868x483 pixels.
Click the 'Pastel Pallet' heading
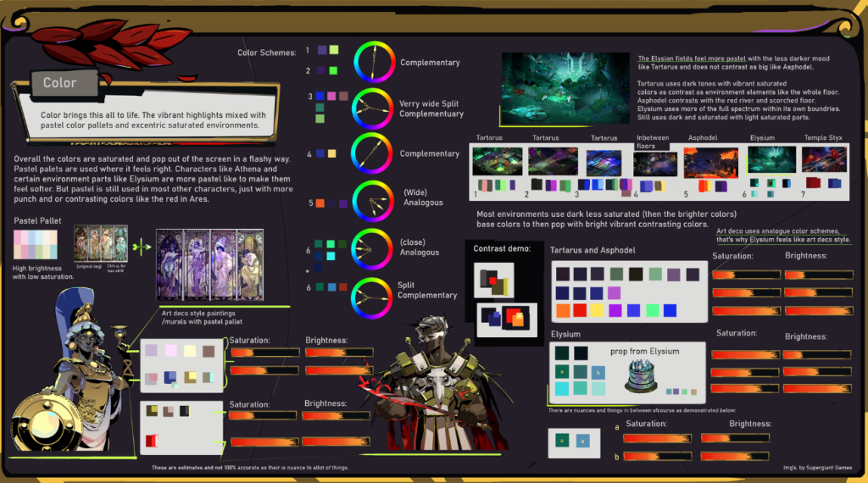[37, 221]
